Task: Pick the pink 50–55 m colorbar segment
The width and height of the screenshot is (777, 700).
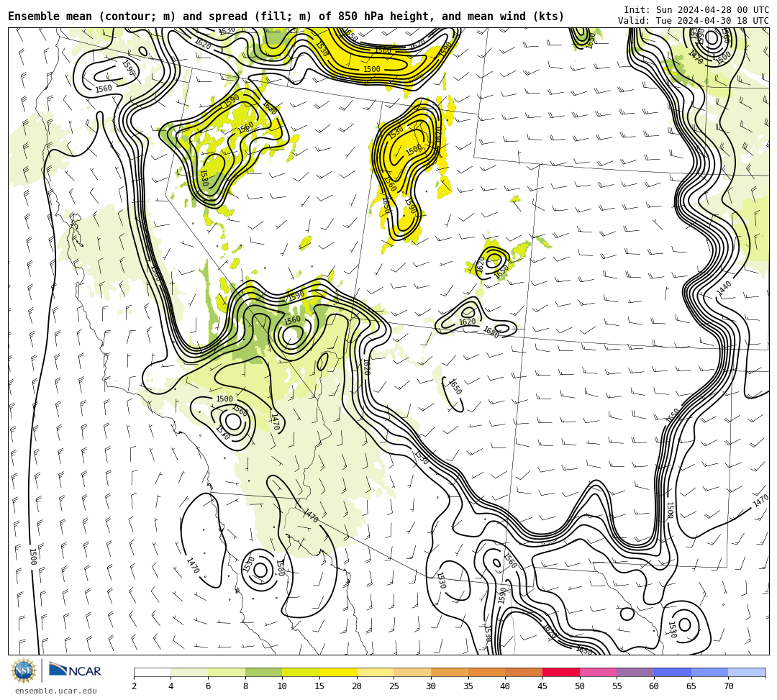Action: coord(598,672)
